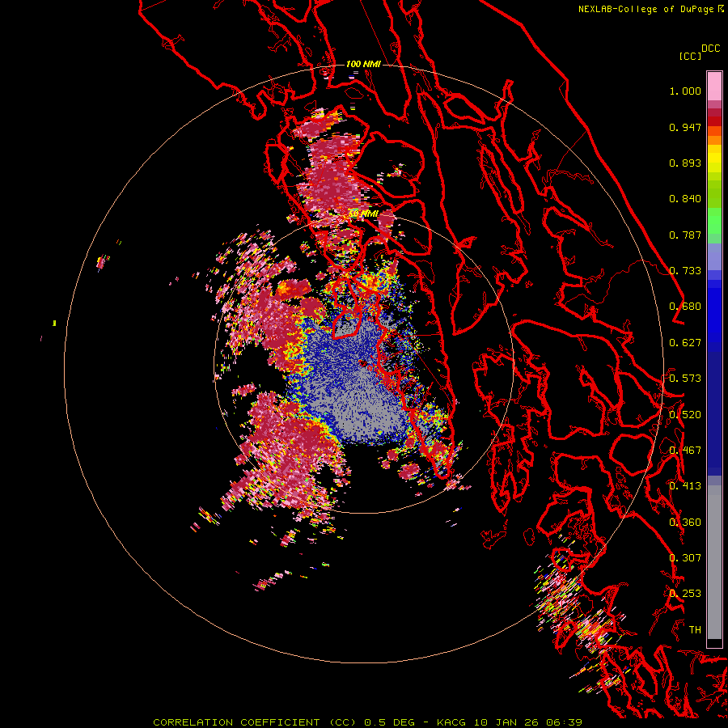Click the 100 NMI range ring label
This screenshot has width=728, height=728.
pyautogui.click(x=363, y=64)
